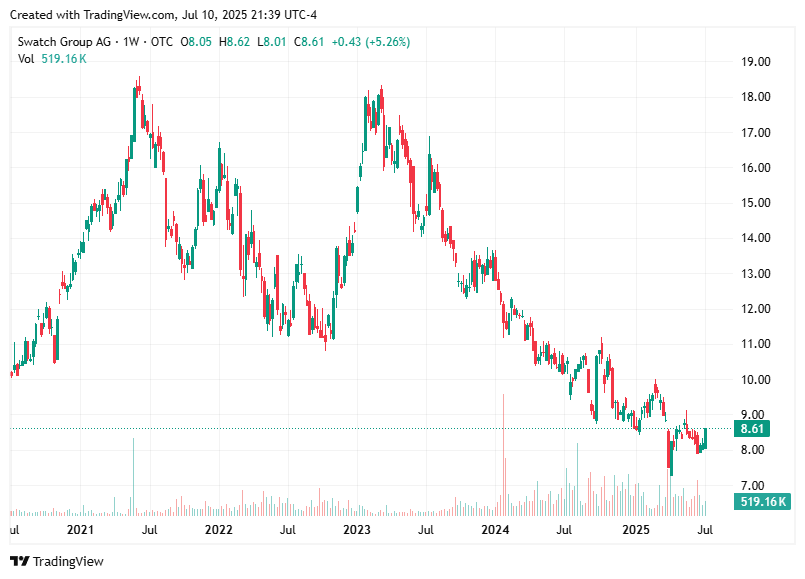Click the TradingView logo icon at bottom

[20, 561]
